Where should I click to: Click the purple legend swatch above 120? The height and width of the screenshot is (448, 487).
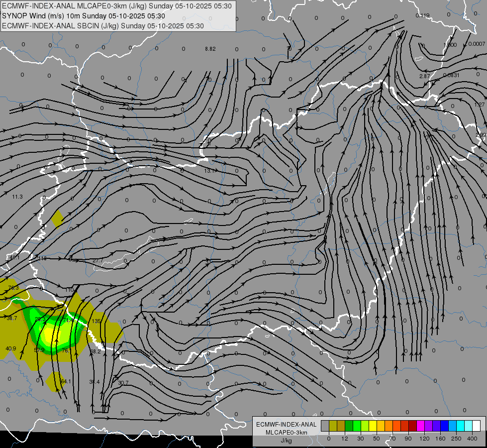coord(429,426)
